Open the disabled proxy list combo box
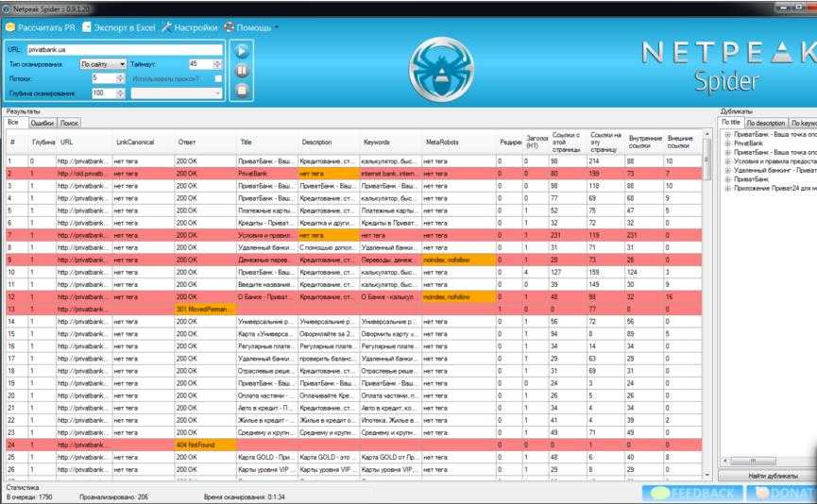This screenshot has height=504, width=817. click(x=177, y=93)
